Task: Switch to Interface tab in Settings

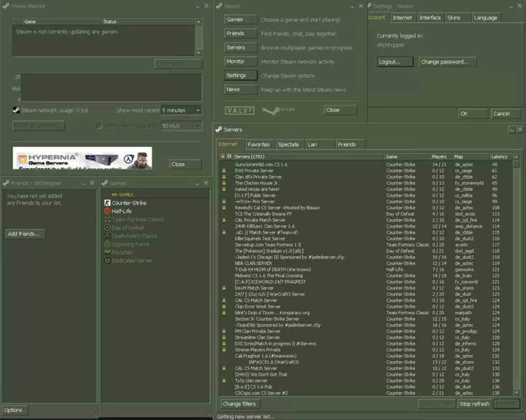Action: pyautogui.click(x=430, y=18)
